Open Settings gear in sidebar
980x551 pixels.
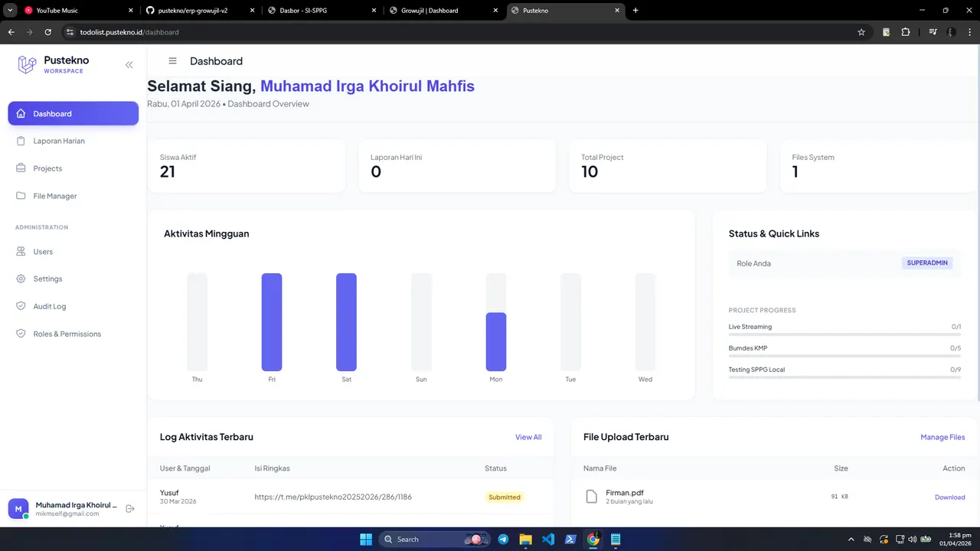(21, 279)
